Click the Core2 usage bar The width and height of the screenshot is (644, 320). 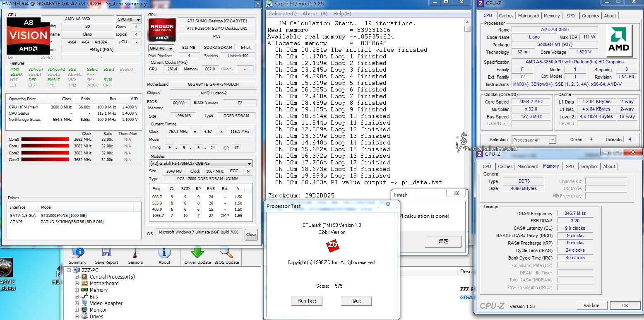tap(45, 153)
